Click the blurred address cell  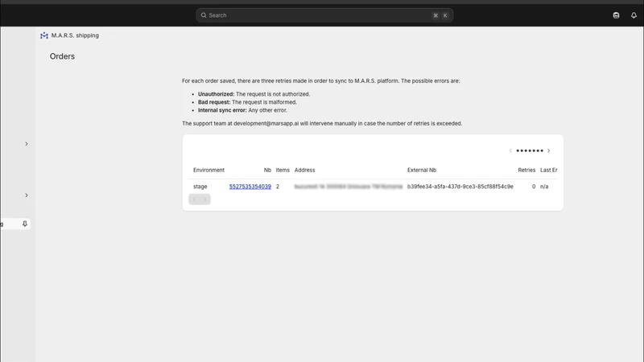(x=349, y=187)
